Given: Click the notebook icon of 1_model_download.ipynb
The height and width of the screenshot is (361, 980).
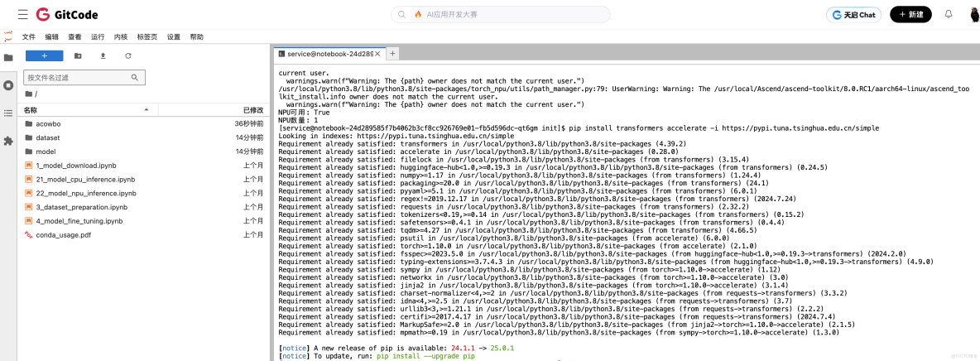Looking at the screenshot, I should pyautogui.click(x=29, y=166).
